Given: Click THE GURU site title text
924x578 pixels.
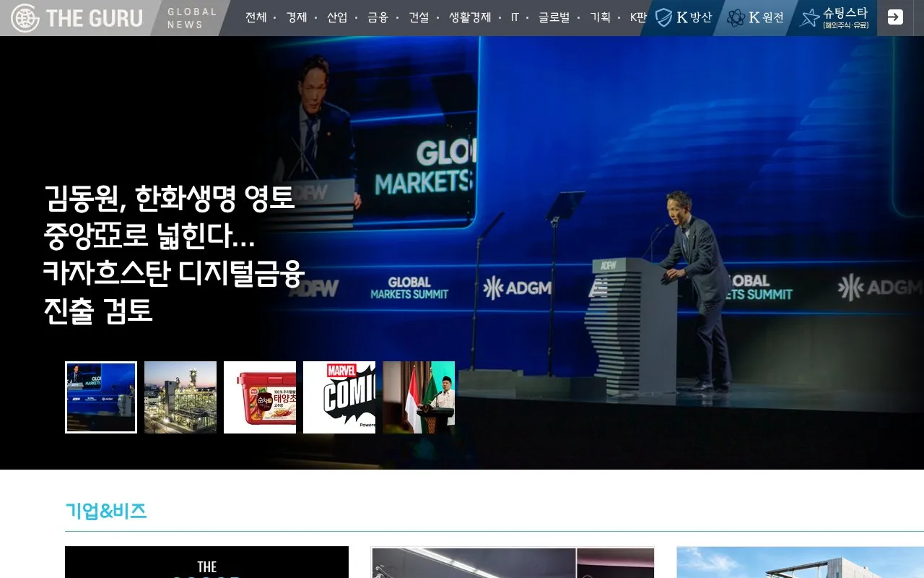Looking at the screenshot, I should 95,18.
